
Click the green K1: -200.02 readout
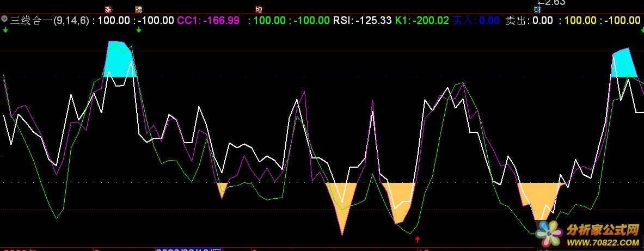pyautogui.click(x=422, y=20)
